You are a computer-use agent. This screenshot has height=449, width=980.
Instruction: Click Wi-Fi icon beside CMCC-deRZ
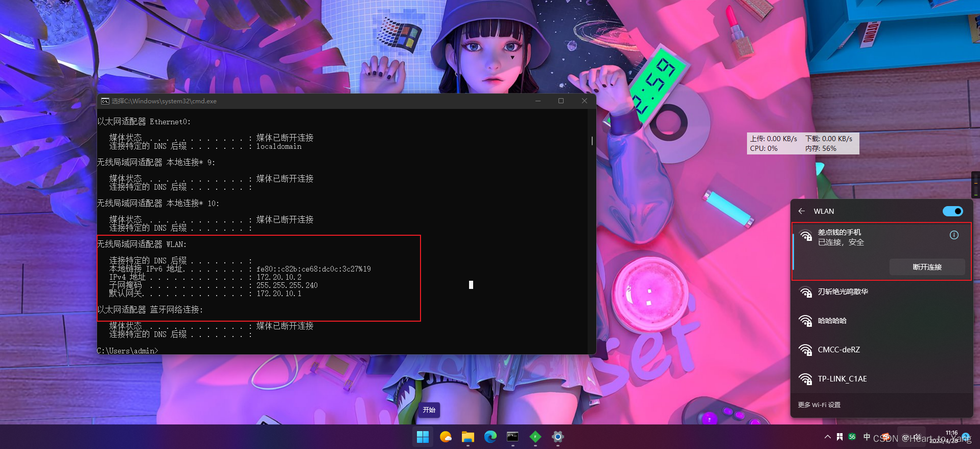[x=806, y=350]
